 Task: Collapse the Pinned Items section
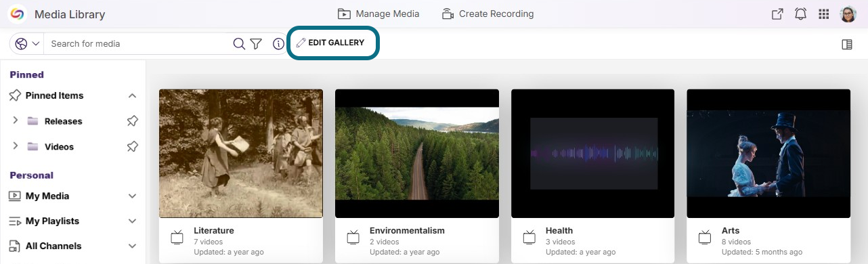pos(133,95)
